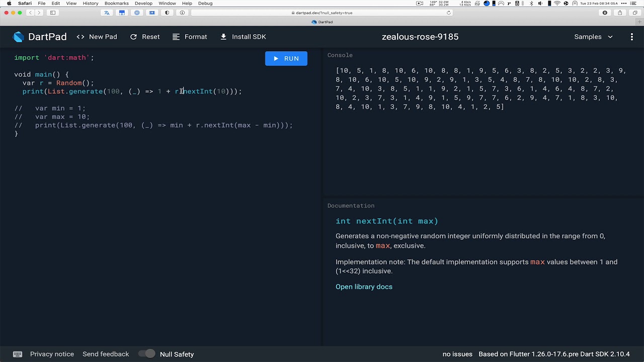The height and width of the screenshot is (362, 644).
Task: Click the DartPad logo icon
Action: point(19,37)
